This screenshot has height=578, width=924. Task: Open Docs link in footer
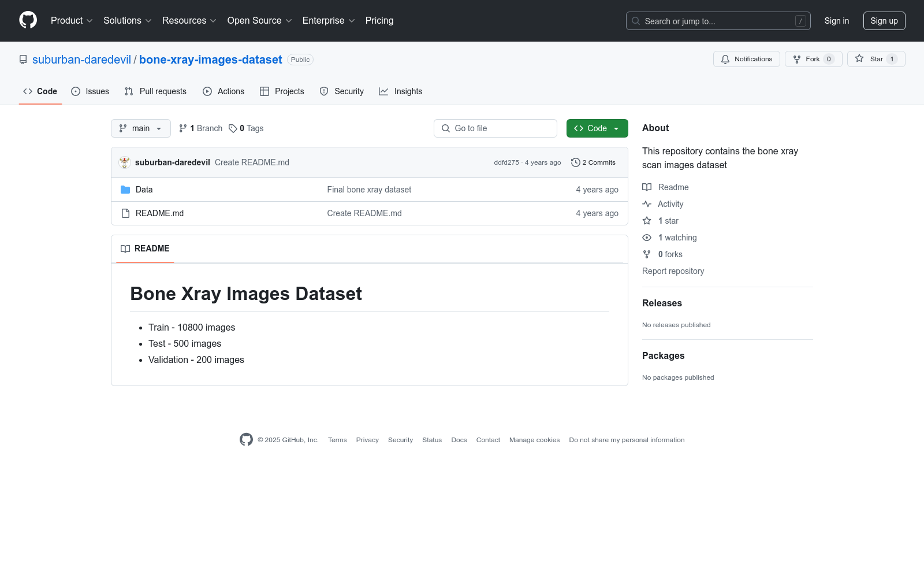459,440
